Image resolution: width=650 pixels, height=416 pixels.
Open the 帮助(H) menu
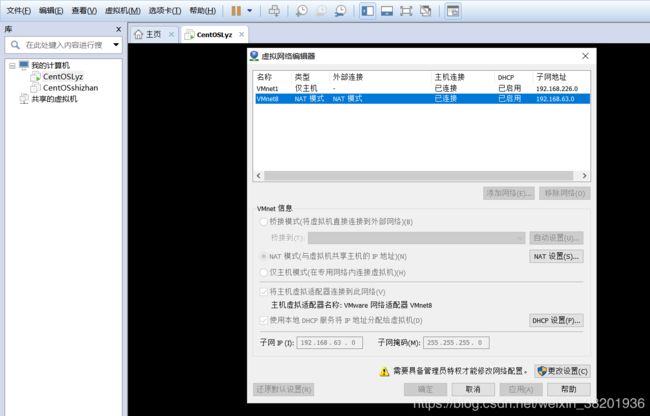tap(203, 11)
